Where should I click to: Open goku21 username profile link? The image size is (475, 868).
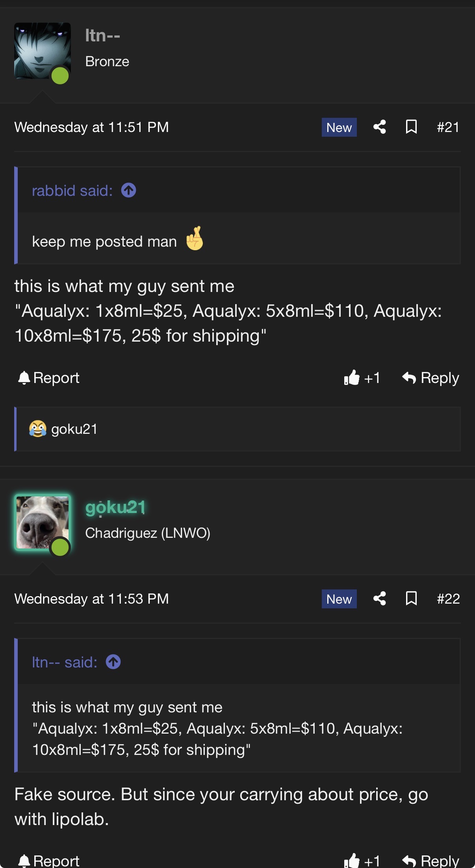click(115, 507)
